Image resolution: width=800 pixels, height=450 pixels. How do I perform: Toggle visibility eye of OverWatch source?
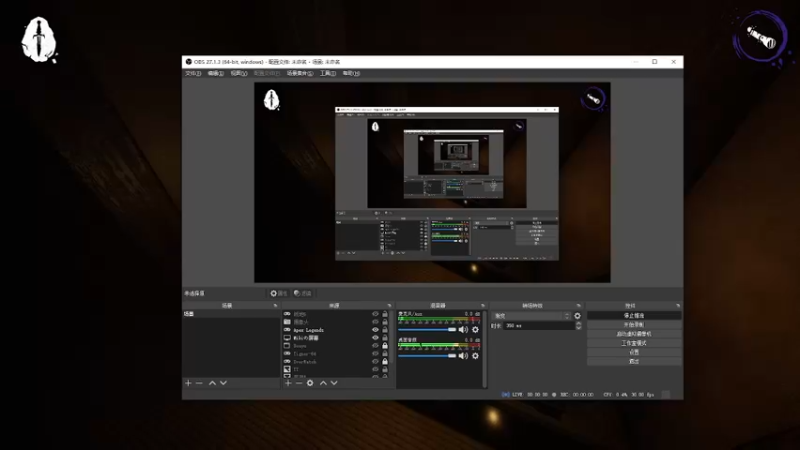[x=376, y=362]
